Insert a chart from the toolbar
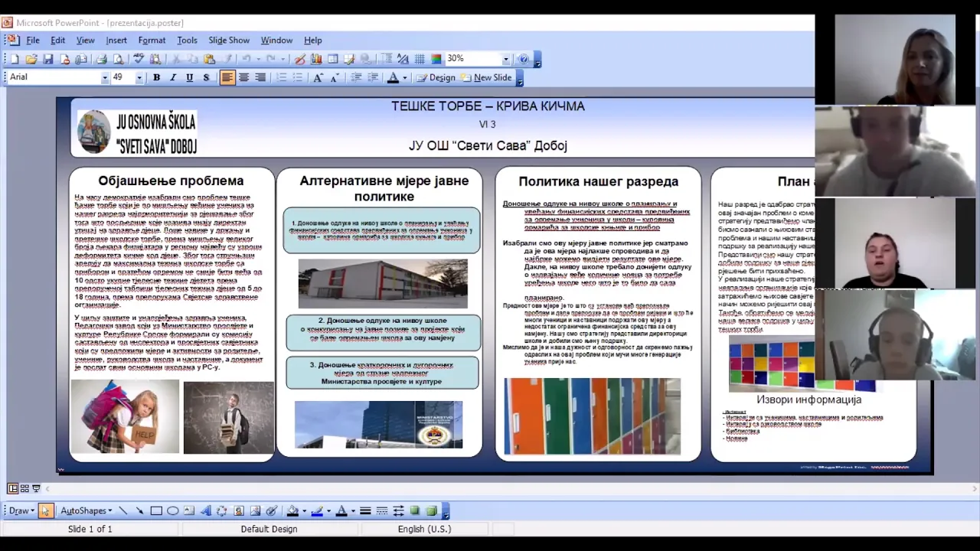 coord(316,59)
